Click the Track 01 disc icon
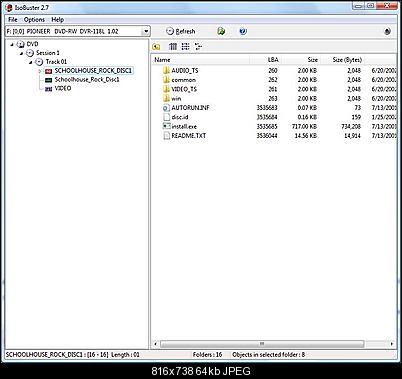Viewport: 402px width, 379px height. pyautogui.click(x=39, y=62)
